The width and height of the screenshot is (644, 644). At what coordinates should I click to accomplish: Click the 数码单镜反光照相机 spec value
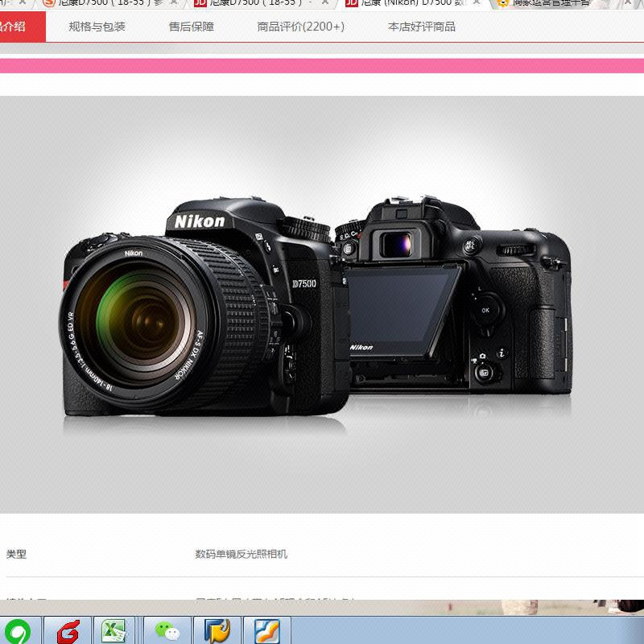(x=241, y=554)
